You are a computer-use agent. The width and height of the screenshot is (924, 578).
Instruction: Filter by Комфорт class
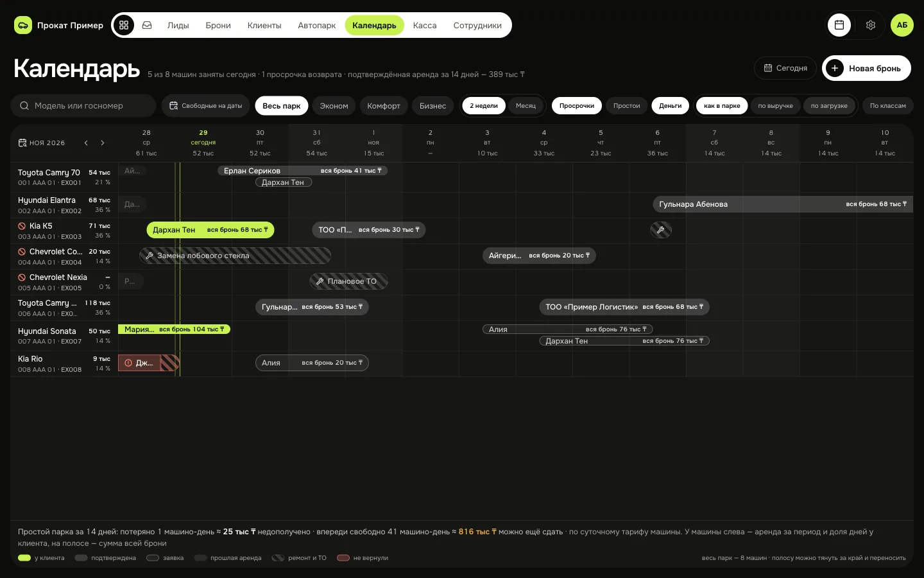[x=384, y=106]
